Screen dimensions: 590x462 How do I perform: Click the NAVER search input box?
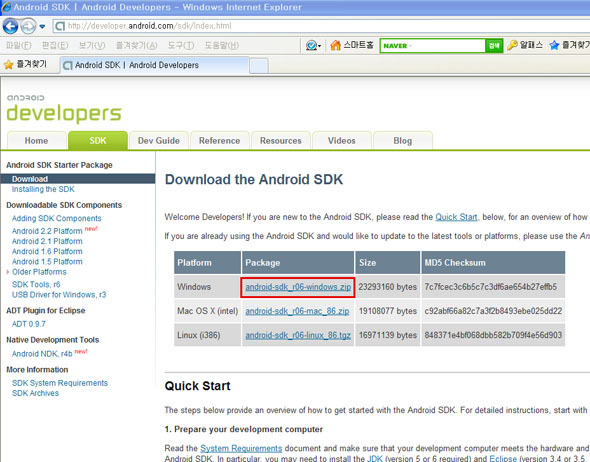tap(432, 46)
